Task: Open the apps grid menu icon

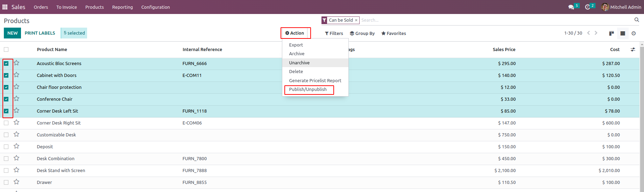Action: [x=5, y=7]
